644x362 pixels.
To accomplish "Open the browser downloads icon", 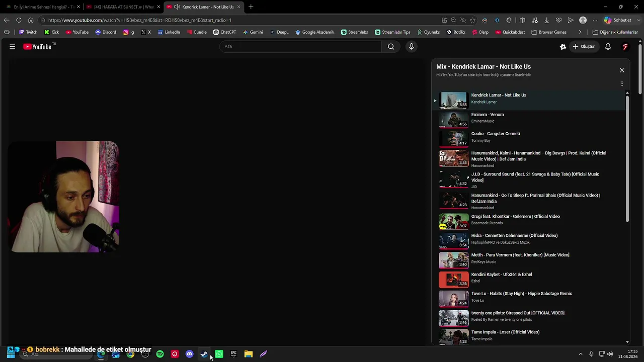I will click(x=546, y=20).
